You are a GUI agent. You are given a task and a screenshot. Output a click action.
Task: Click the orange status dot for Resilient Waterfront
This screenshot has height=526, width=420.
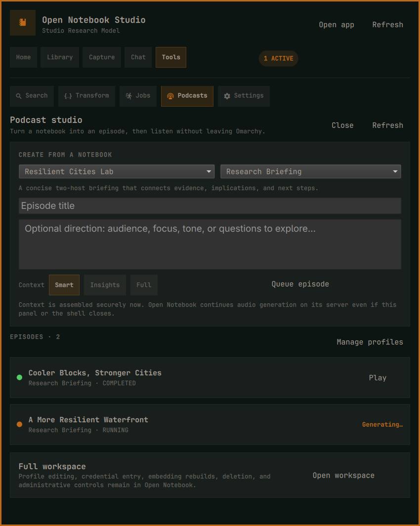point(19,424)
